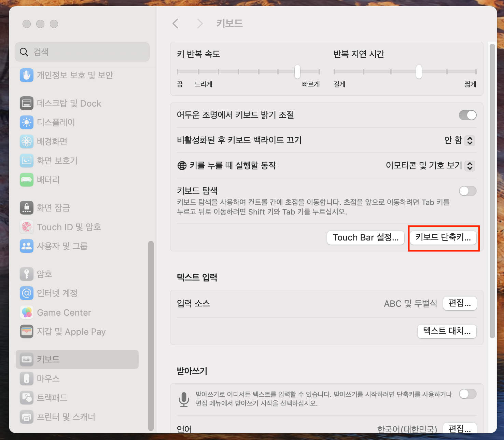Open the 개인정보 보호 및 보안 hand icon
The image size is (504, 440).
27,75
